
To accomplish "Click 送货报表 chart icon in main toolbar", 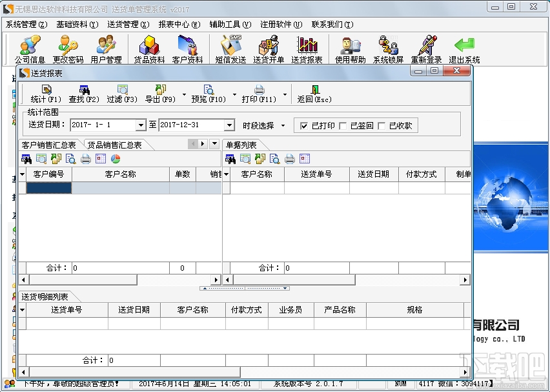I will tap(307, 50).
